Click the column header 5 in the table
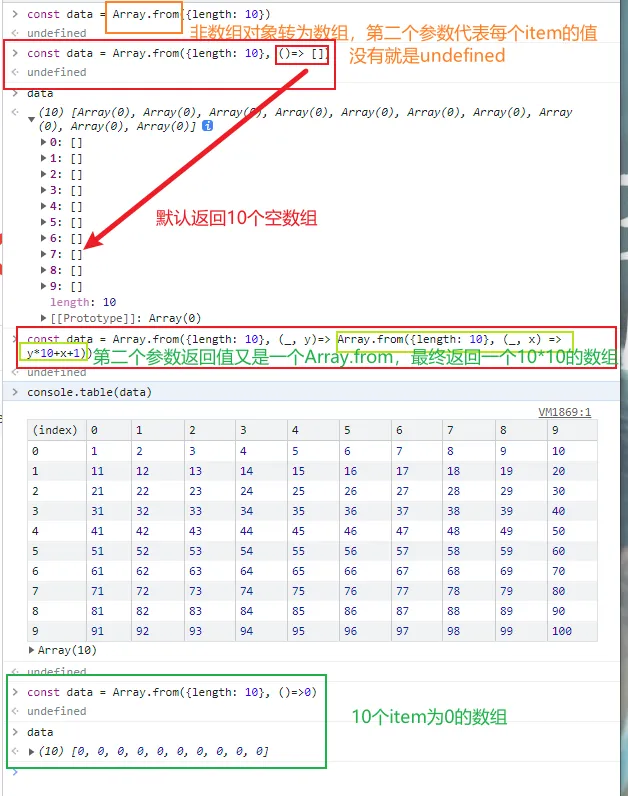This screenshot has width=628, height=796. pyautogui.click(x=365, y=430)
